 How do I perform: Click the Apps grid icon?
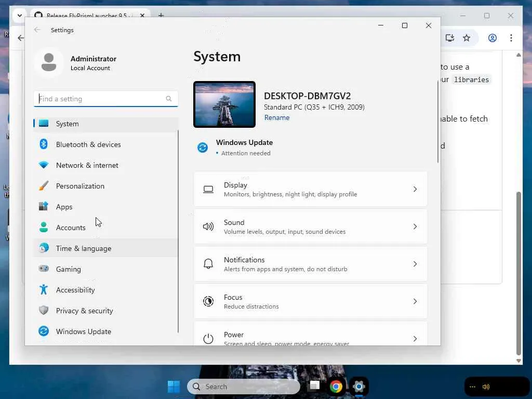(x=44, y=206)
